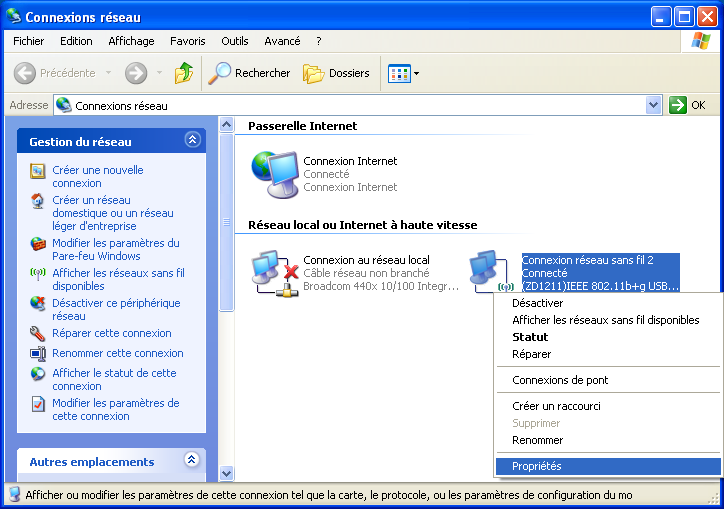Image resolution: width=724 pixels, height=509 pixels.
Task: Open the Favoris menu
Action: [187, 41]
